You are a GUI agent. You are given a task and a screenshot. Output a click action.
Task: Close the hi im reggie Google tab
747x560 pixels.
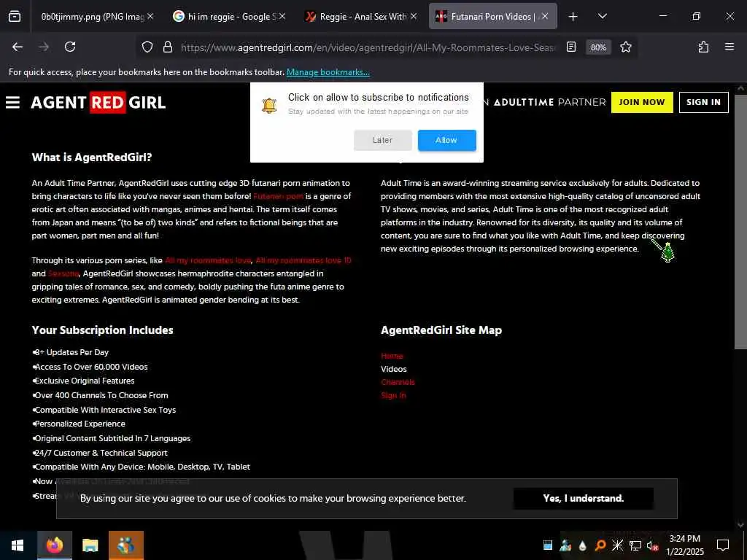coord(282,16)
